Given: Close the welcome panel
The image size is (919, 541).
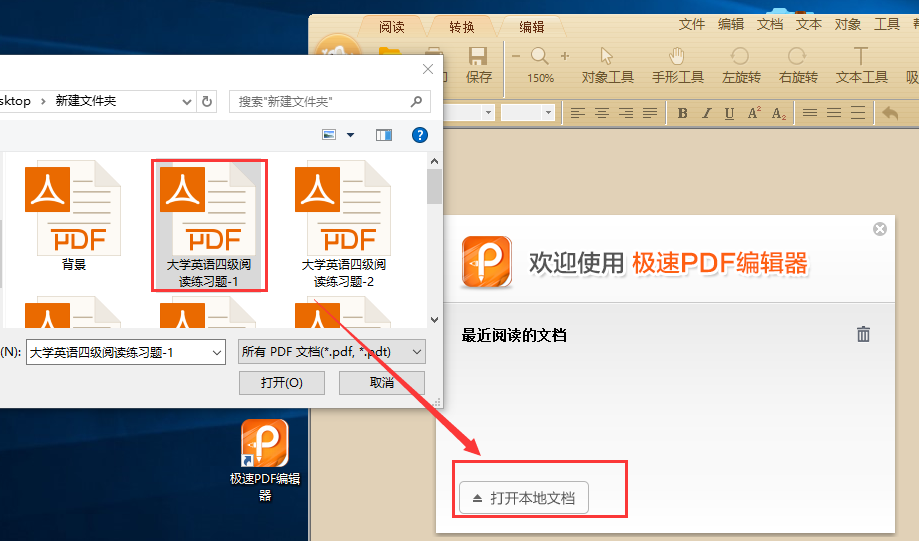Looking at the screenshot, I should click(880, 229).
